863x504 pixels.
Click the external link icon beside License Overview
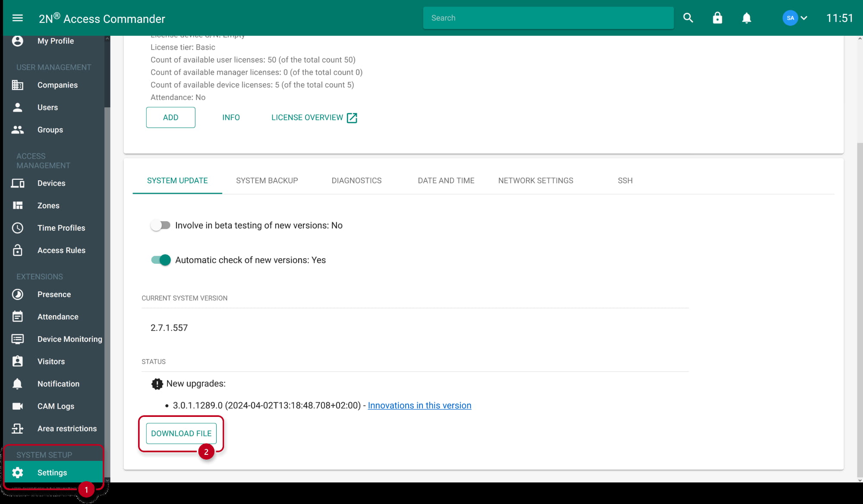[x=352, y=118]
